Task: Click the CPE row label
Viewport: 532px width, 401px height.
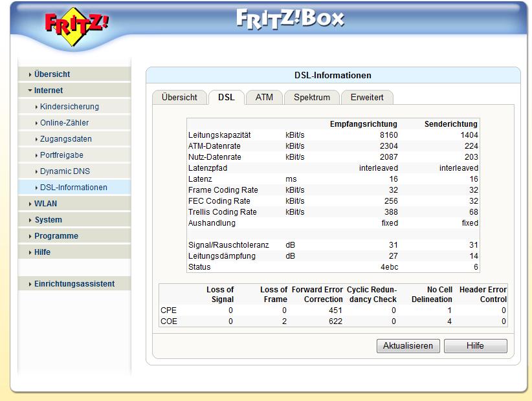Action: (169, 310)
